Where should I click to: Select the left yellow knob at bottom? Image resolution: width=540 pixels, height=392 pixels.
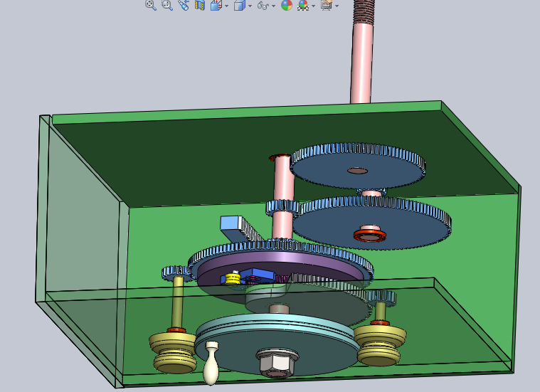coord(173,352)
